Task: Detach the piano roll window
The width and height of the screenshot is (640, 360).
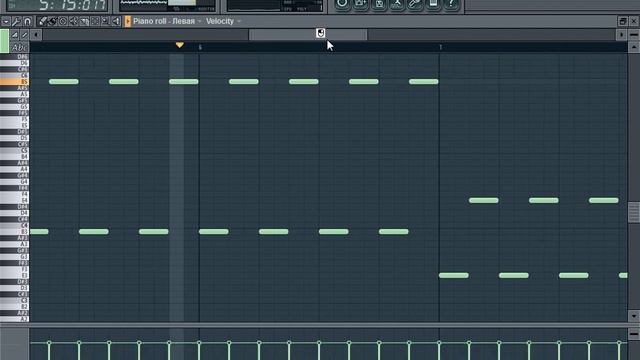Action: coord(623,21)
